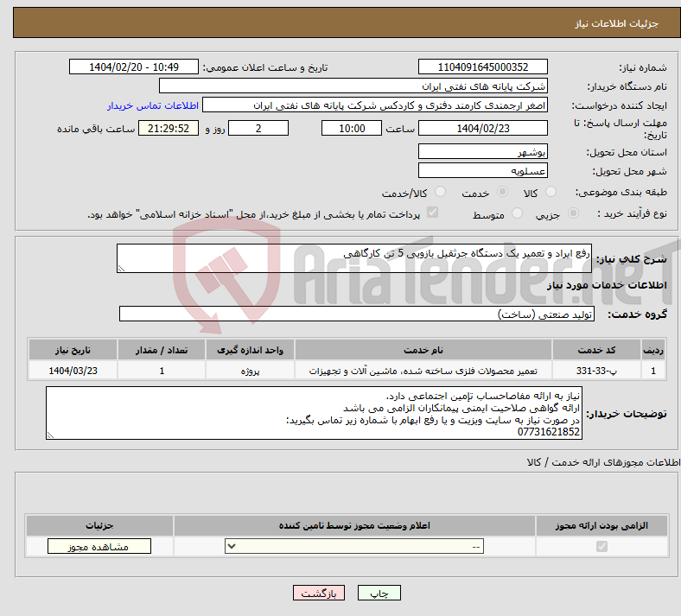Click the need date cell 1404/03/23
The width and height of the screenshot is (681, 616).
coord(73,371)
